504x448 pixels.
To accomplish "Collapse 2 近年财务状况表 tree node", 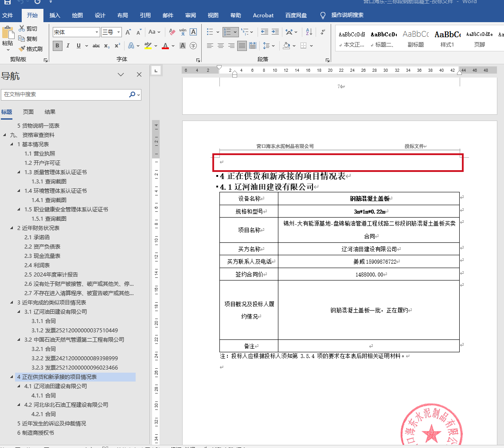I will 12,228.
